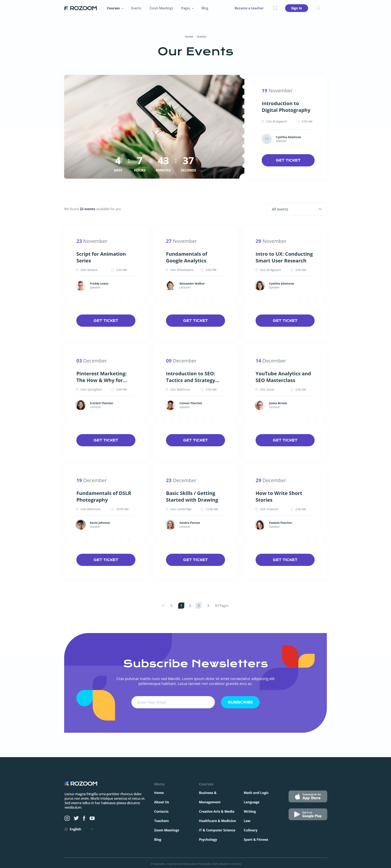Click Rozoom logo in the header
This screenshot has height=868, width=391.
coord(81,8)
